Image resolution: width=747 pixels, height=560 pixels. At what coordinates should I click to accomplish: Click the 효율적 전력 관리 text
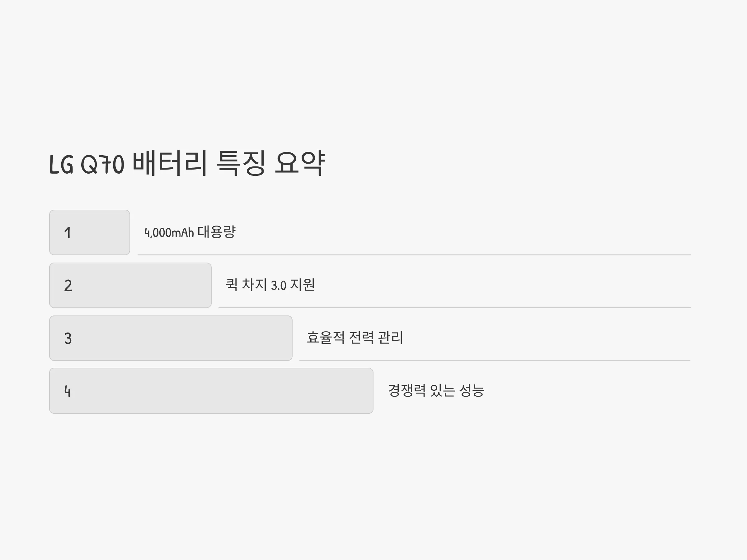[355, 338]
